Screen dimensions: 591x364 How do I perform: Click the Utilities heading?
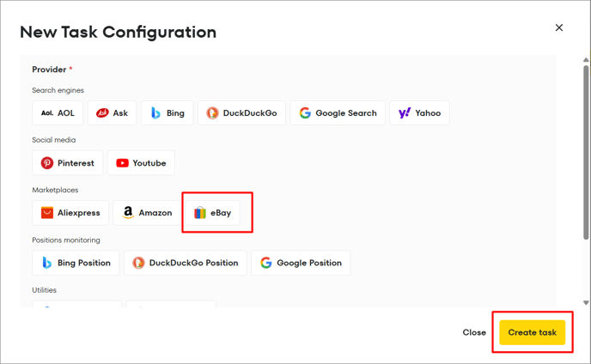pos(44,290)
